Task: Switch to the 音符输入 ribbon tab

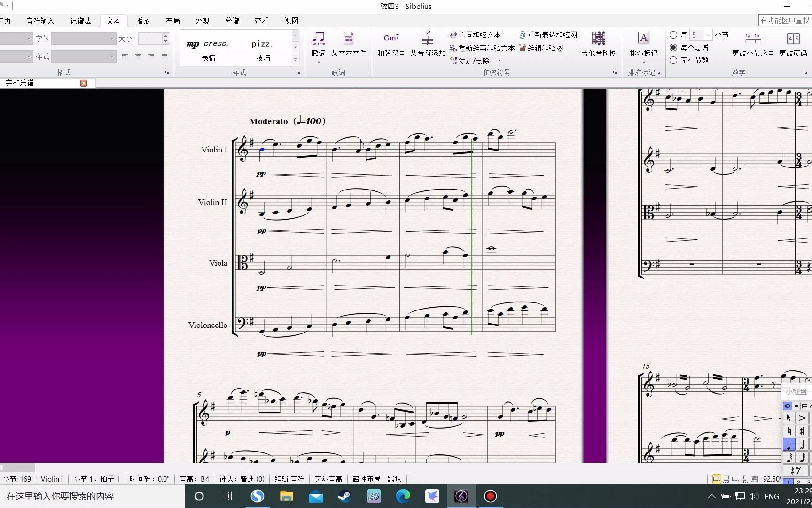Action: pyautogui.click(x=40, y=21)
